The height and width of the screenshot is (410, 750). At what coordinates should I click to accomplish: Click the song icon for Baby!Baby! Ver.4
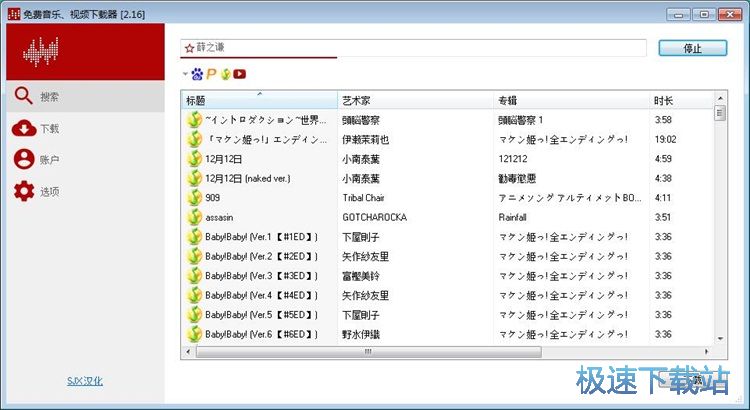[x=194, y=295]
